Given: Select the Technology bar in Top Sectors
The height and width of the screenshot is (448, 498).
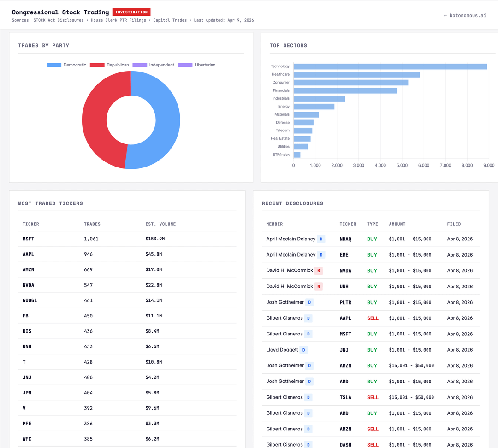Looking at the screenshot, I should coord(390,66).
